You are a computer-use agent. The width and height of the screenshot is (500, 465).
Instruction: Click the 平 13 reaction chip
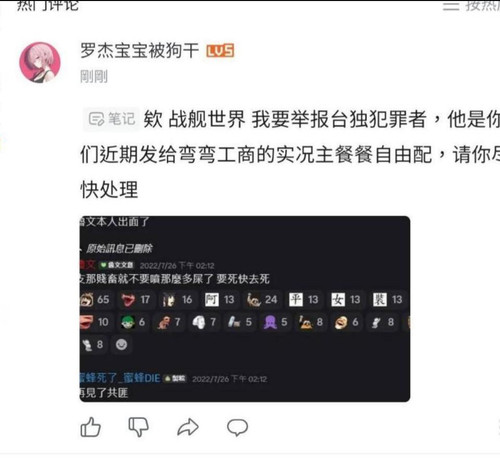point(304,299)
